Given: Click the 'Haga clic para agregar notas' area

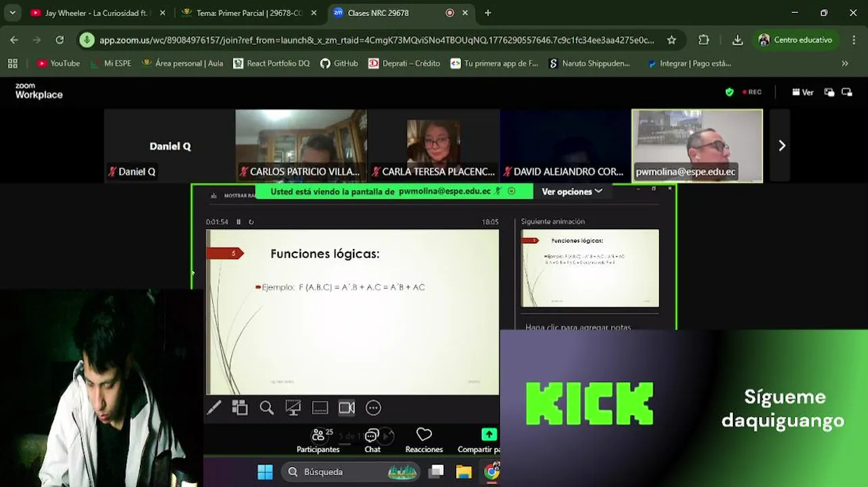Looking at the screenshot, I should pyautogui.click(x=578, y=327).
